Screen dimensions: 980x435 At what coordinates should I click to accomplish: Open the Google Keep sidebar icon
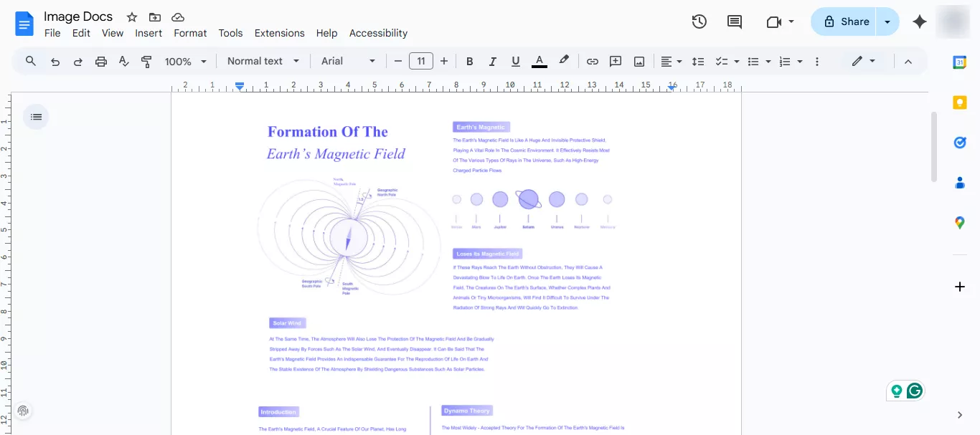pos(959,102)
